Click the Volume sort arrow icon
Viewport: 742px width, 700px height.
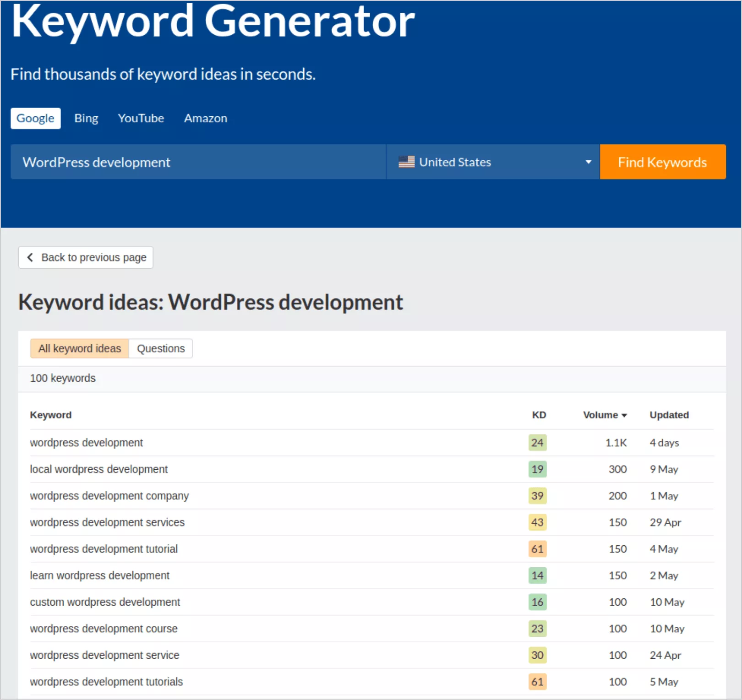coord(624,415)
